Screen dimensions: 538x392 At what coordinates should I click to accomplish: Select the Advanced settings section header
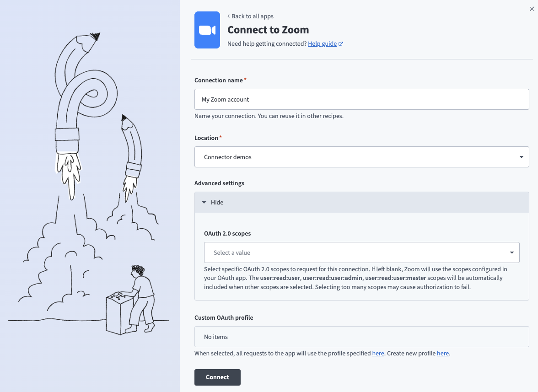[220, 183]
